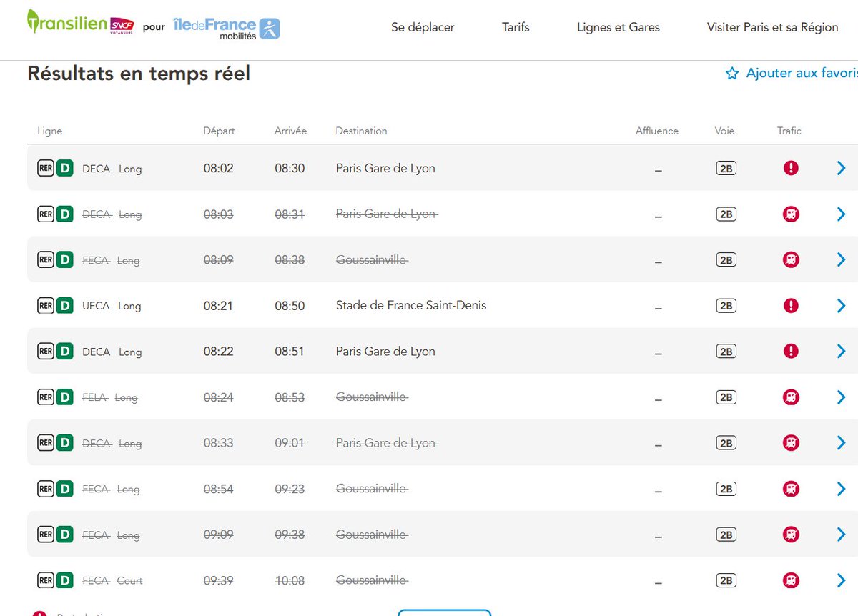Viewport: 858px width, 616px height.
Task: Click the cancelled train icon for 08:54
Action: click(x=791, y=489)
